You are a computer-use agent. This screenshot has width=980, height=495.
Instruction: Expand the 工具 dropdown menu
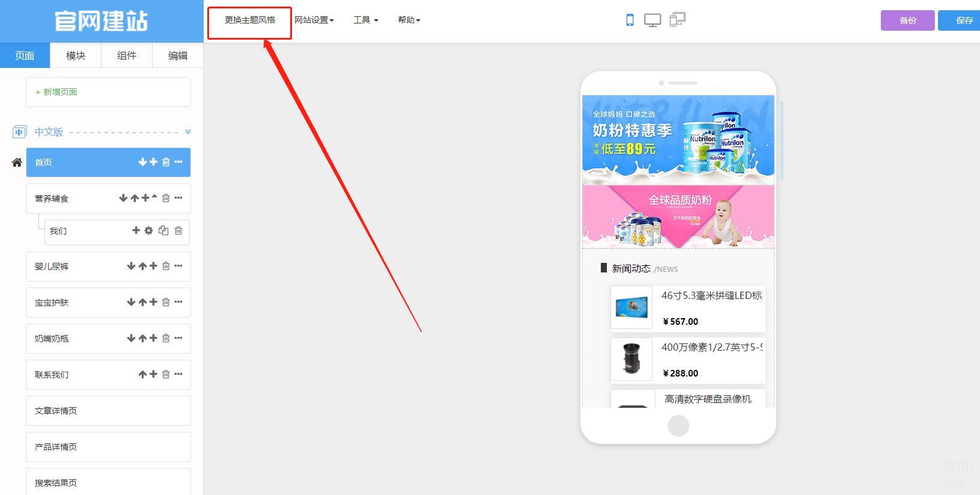(x=365, y=20)
